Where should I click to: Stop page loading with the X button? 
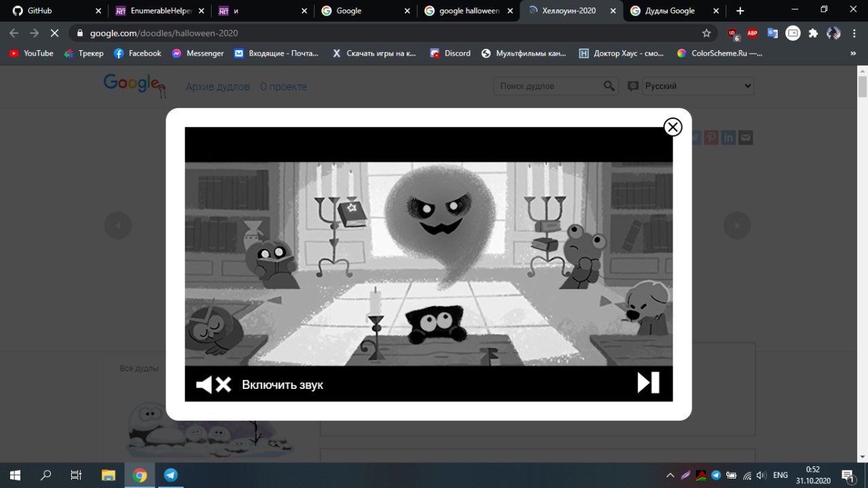(x=55, y=33)
